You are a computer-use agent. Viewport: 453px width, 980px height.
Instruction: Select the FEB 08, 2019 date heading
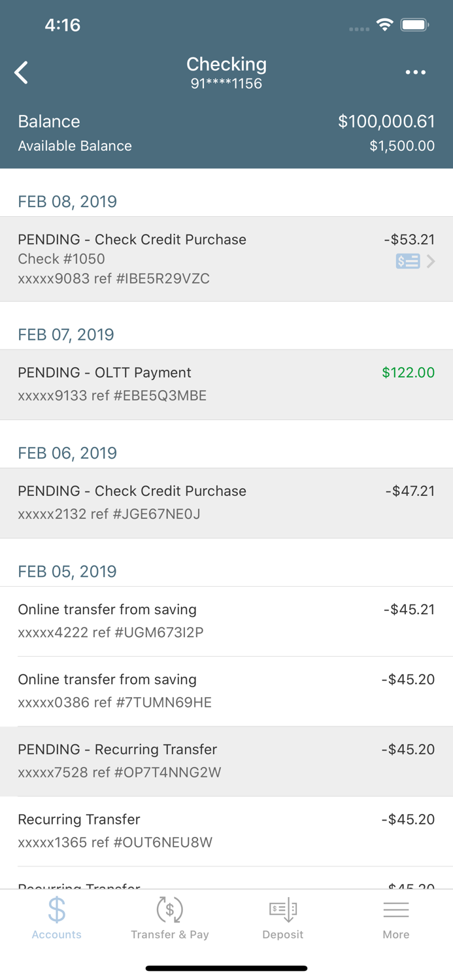click(x=67, y=201)
